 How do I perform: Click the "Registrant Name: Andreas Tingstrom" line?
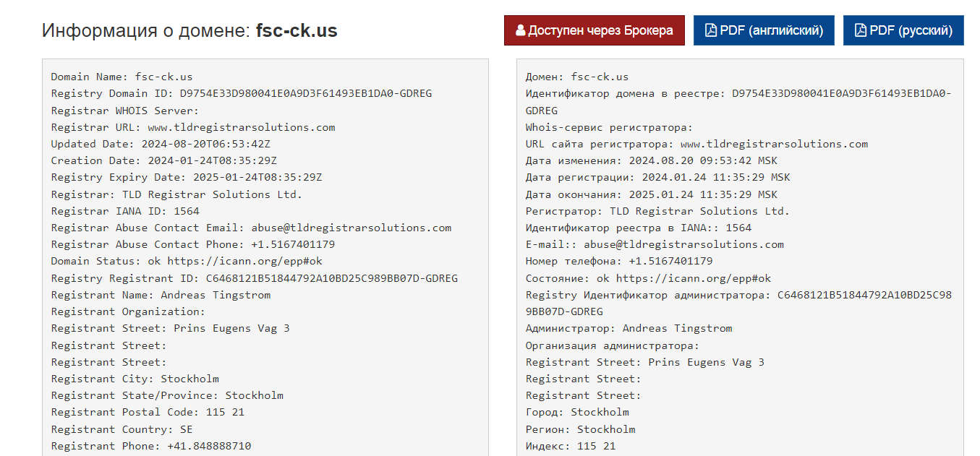click(161, 295)
